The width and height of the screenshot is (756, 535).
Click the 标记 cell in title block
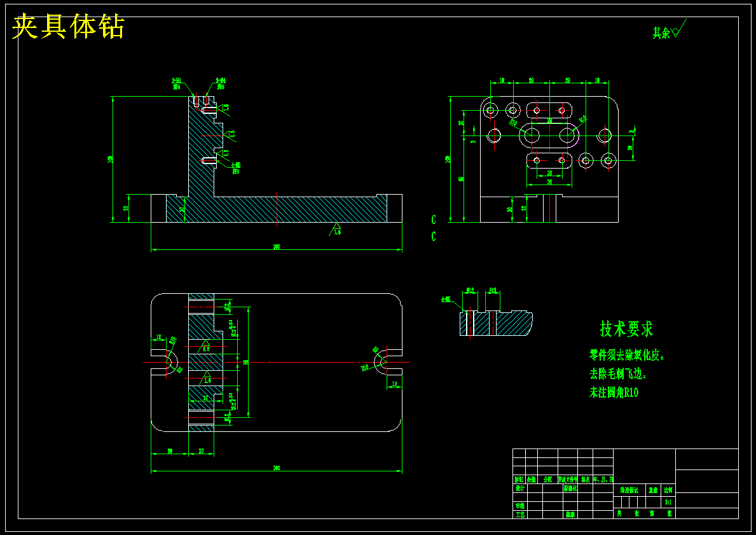(x=519, y=480)
